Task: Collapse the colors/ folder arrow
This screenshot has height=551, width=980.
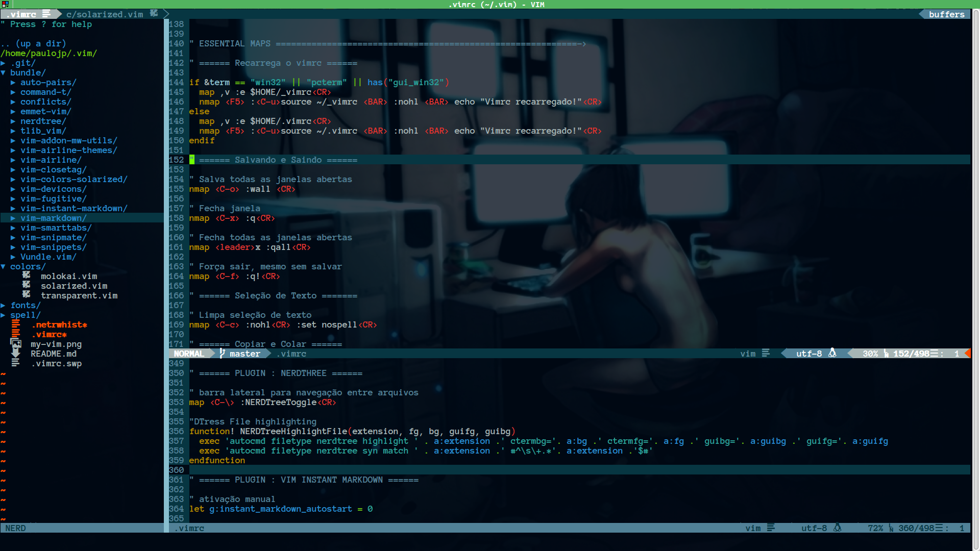Action: click(3, 266)
